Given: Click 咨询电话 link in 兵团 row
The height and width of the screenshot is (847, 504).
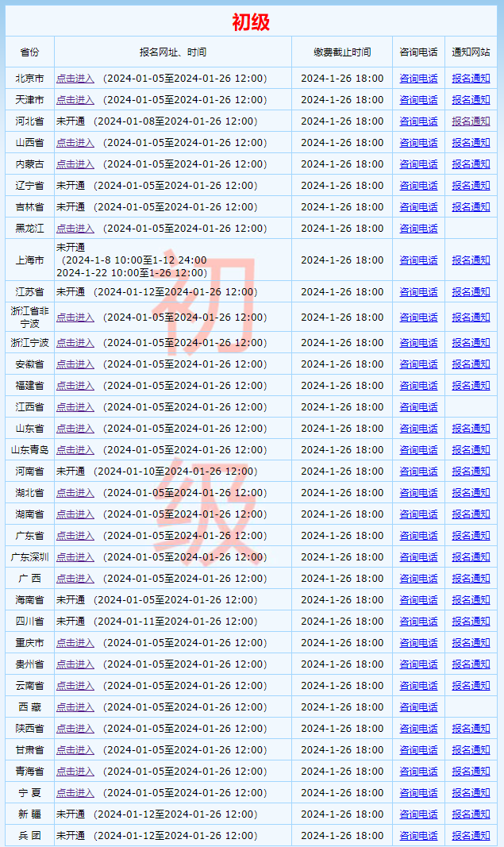Looking at the screenshot, I should [418, 836].
